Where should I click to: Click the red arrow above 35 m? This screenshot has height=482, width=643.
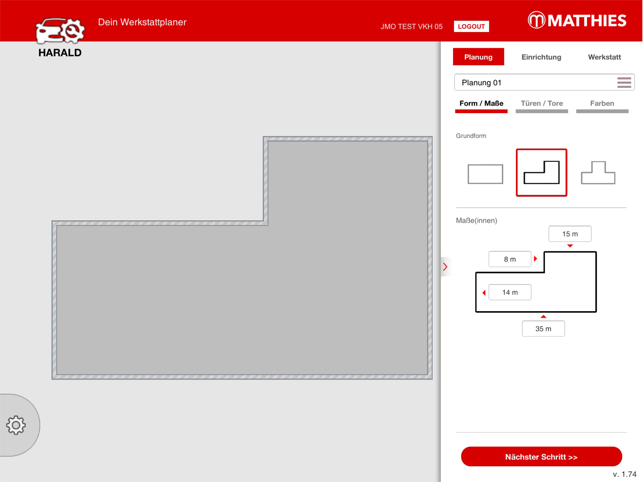coord(543,317)
